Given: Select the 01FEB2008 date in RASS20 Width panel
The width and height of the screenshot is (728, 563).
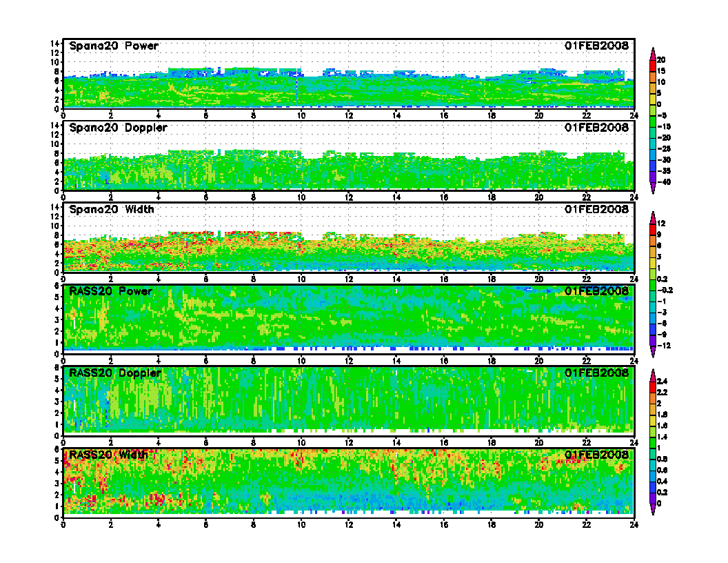Looking at the screenshot, I should tap(596, 454).
